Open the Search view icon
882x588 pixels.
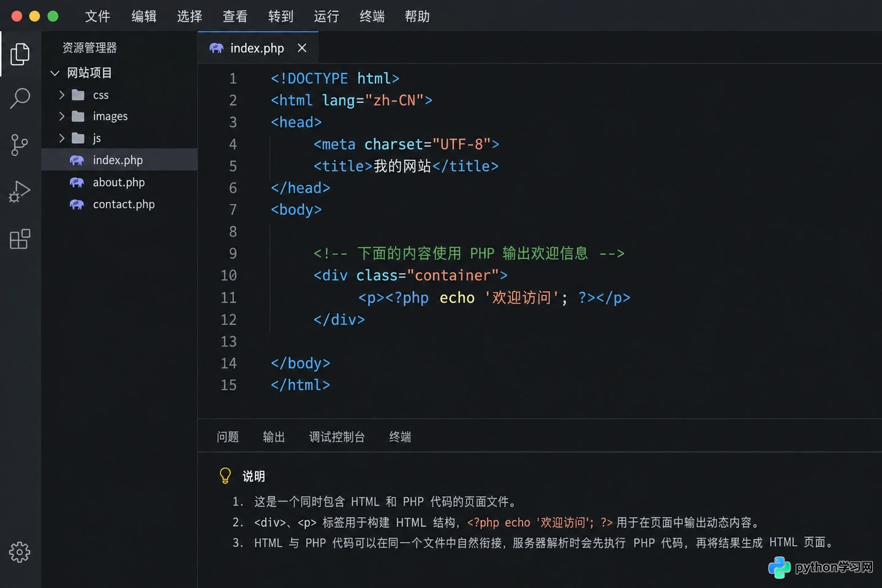pyautogui.click(x=20, y=98)
